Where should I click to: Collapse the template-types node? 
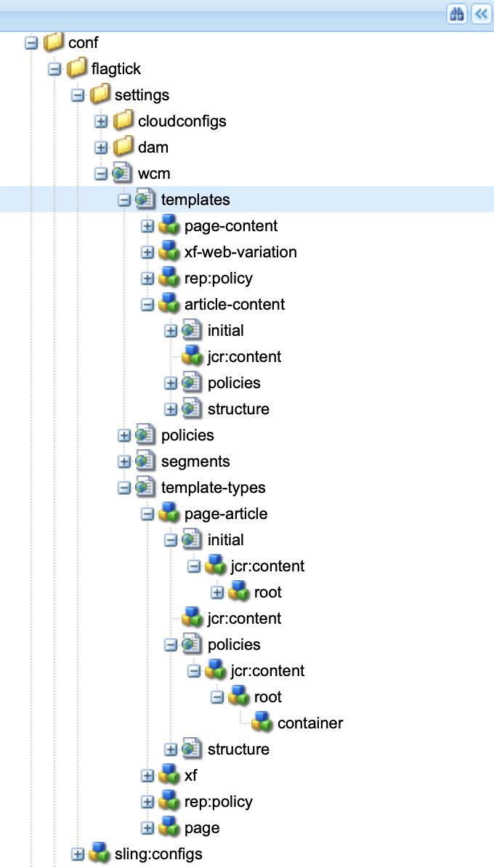[125, 488]
